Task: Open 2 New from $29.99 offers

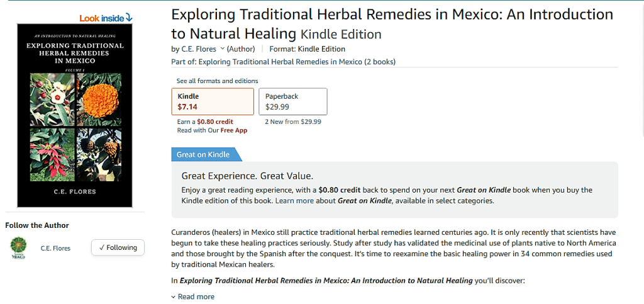Action: click(293, 121)
